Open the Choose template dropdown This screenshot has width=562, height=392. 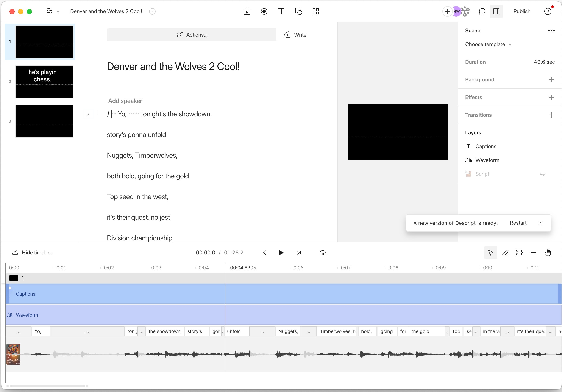coord(488,44)
